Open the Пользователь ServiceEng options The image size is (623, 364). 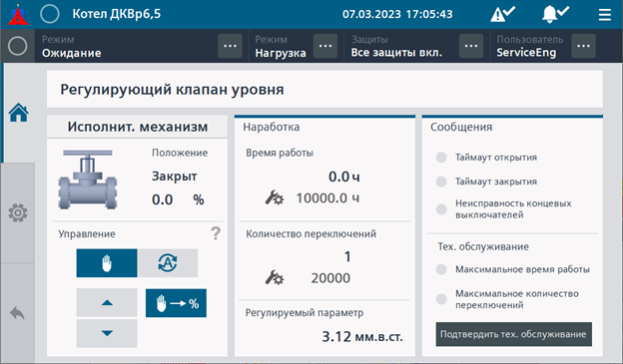[583, 46]
